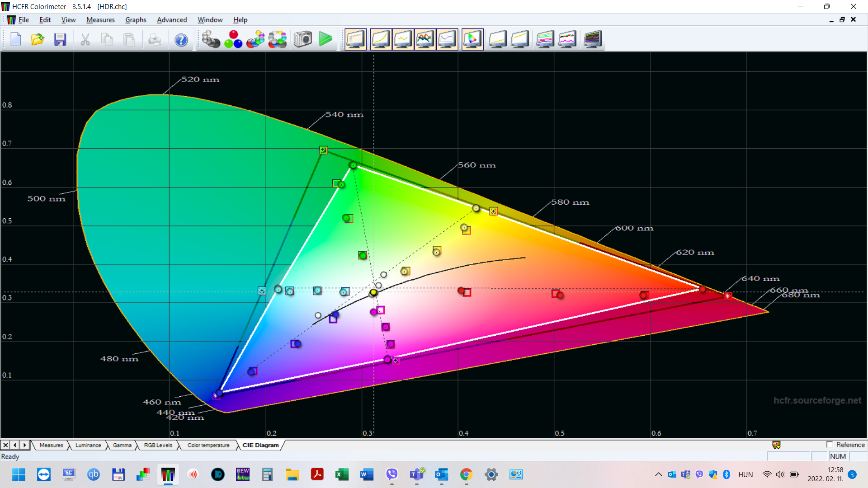This screenshot has height=488, width=868.
Task: Toggle the measures grid view button
Action: point(356,39)
